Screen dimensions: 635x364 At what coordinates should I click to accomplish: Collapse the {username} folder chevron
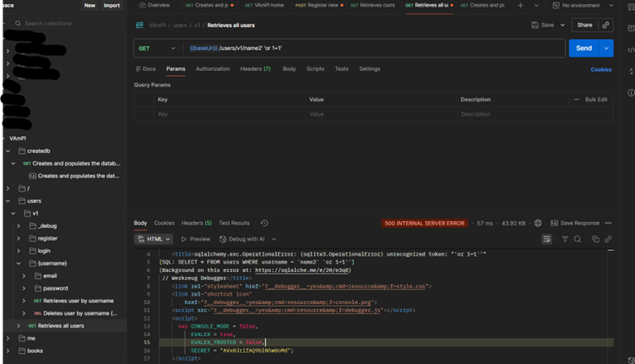pyautogui.click(x=19, y=263)
